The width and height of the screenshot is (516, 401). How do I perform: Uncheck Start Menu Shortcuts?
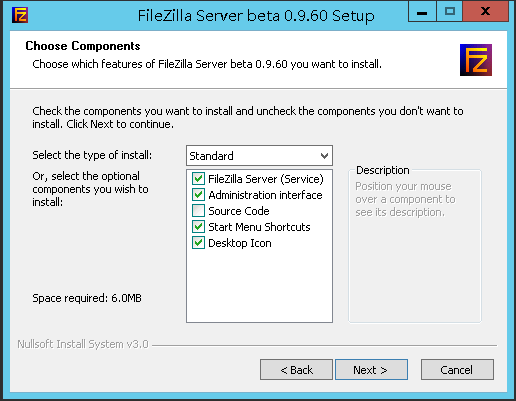pos(198,227)
